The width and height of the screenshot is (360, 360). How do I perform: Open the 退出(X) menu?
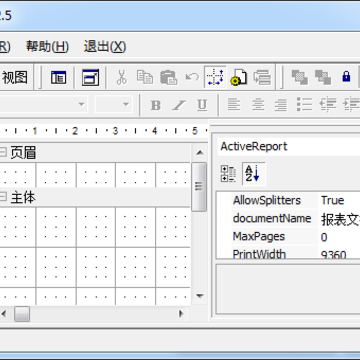click(105, 46)
